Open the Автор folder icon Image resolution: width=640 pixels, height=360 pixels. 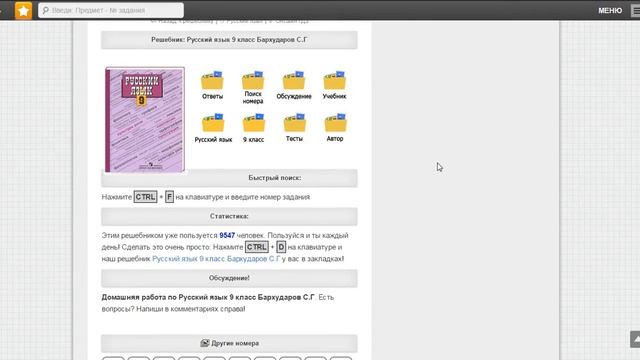click(335, 123)
